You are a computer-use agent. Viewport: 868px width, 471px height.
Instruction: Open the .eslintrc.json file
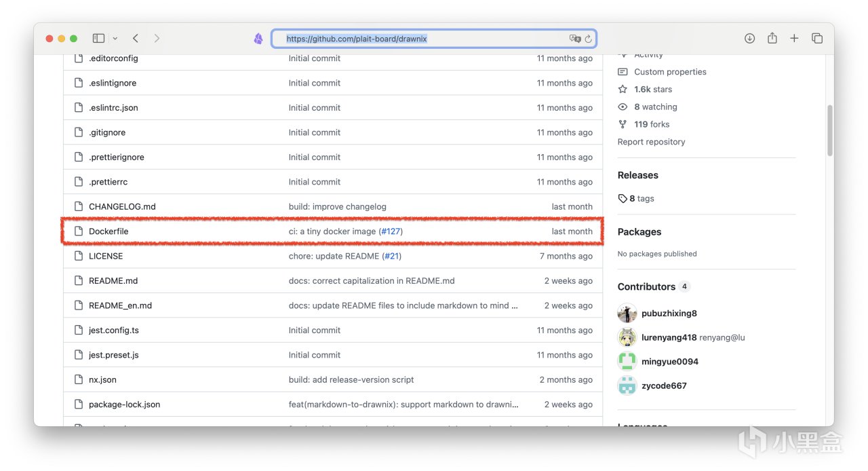[x=113, y=108]
